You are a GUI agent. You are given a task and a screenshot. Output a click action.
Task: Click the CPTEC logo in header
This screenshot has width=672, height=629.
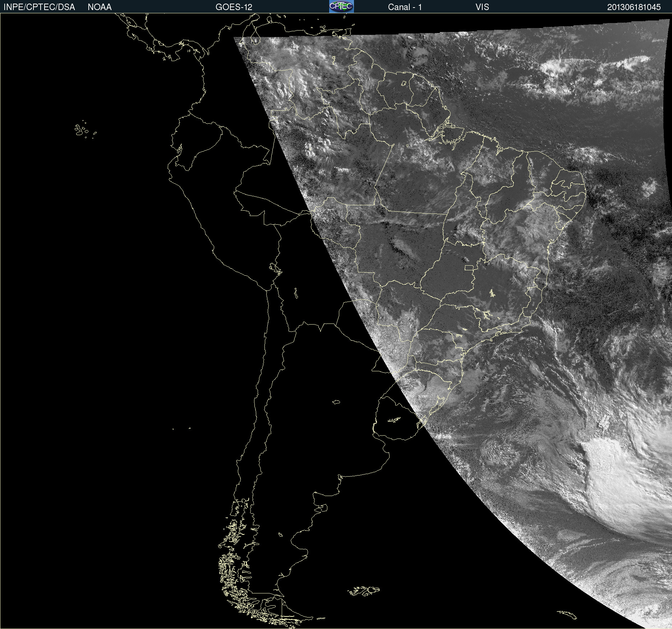341,6
